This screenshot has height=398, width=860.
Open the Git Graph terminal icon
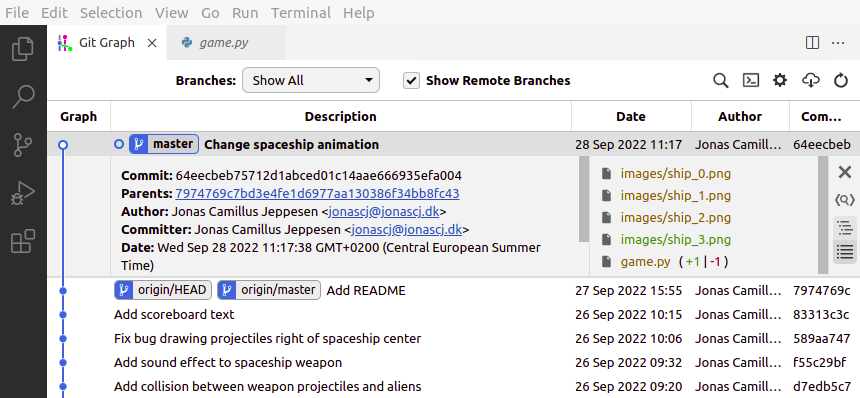pos(750,81)
